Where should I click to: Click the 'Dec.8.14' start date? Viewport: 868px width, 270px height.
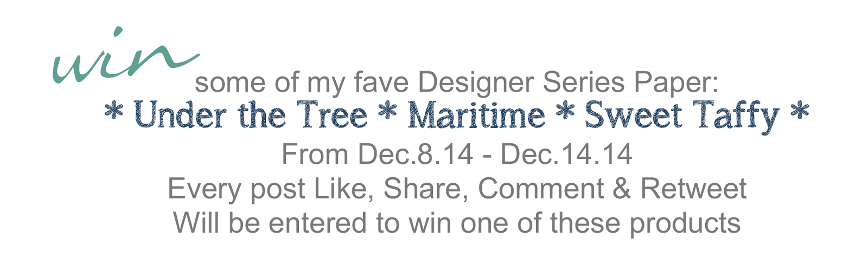tap(416, 154)
